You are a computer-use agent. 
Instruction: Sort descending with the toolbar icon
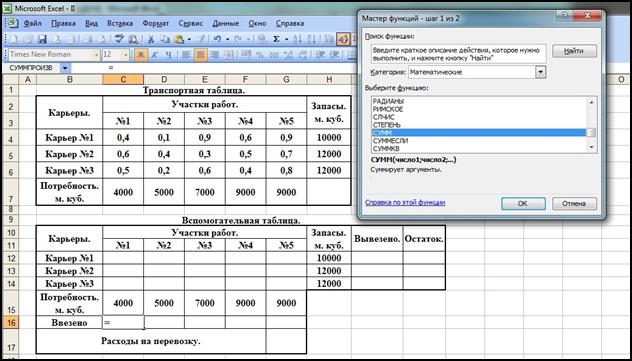click(x=312, y=39)
